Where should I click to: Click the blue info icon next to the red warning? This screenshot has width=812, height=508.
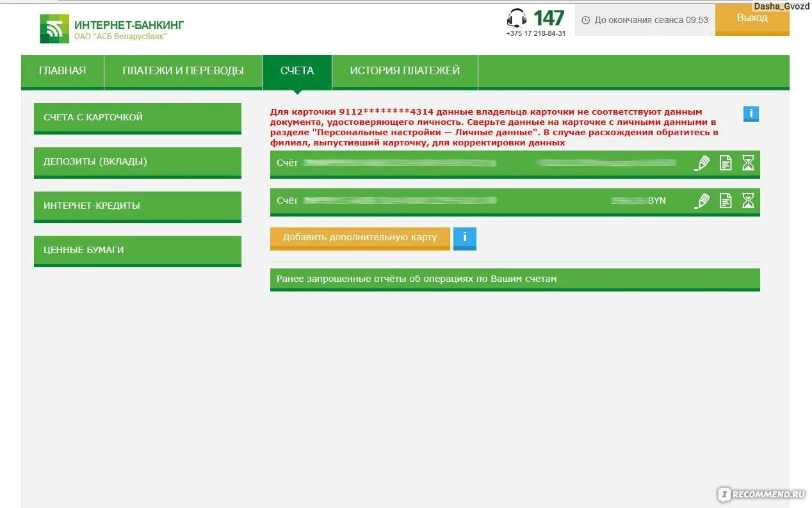751,114
